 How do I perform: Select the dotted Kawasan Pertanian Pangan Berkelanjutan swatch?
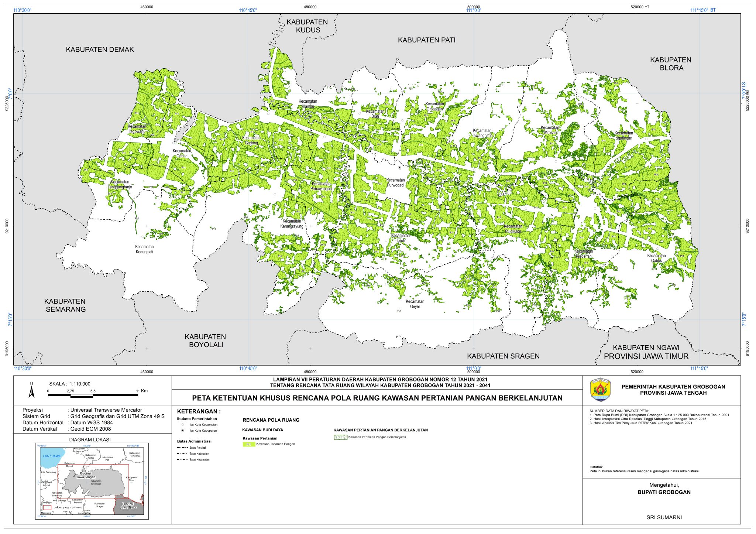pyautogui.click(x=340, y=437)
